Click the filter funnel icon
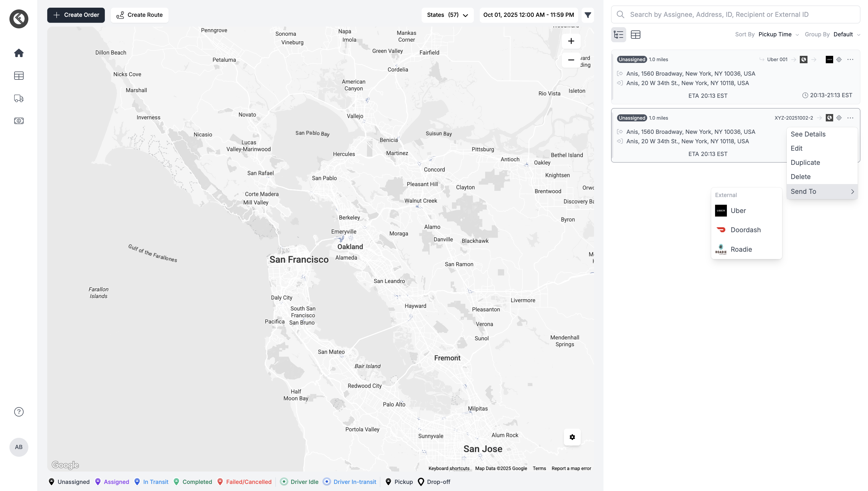 tap(588, 15)
